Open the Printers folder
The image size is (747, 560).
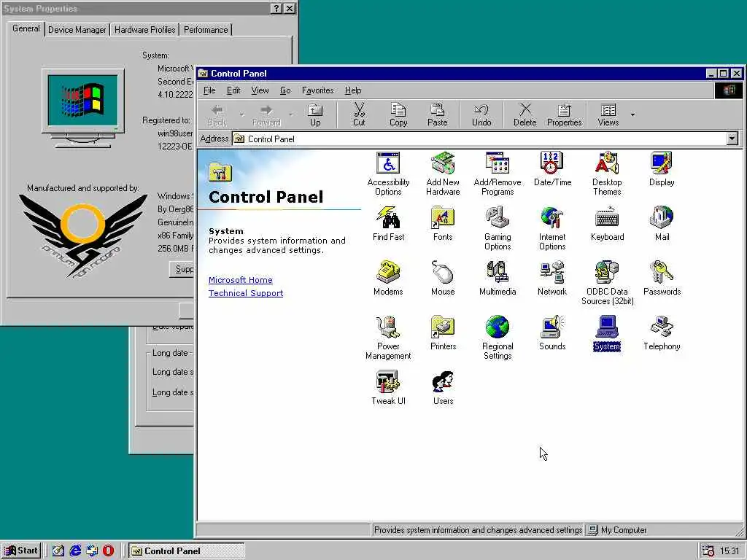443,333
